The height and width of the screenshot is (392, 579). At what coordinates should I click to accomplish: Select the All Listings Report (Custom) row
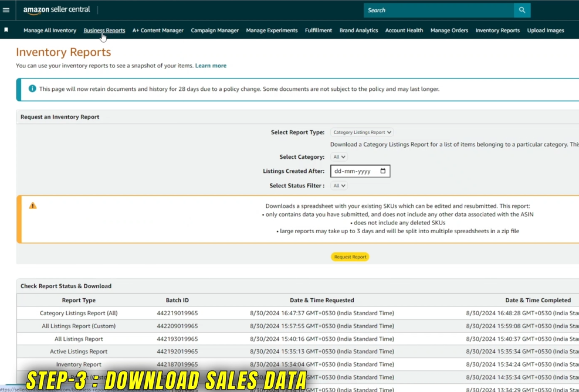(297, 326)
